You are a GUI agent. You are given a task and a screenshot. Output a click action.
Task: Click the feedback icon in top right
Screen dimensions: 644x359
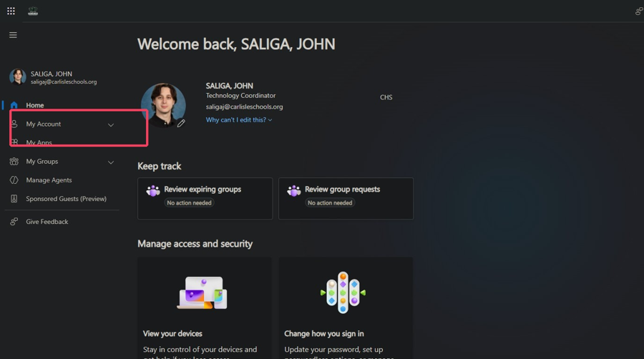pos(639,11)
